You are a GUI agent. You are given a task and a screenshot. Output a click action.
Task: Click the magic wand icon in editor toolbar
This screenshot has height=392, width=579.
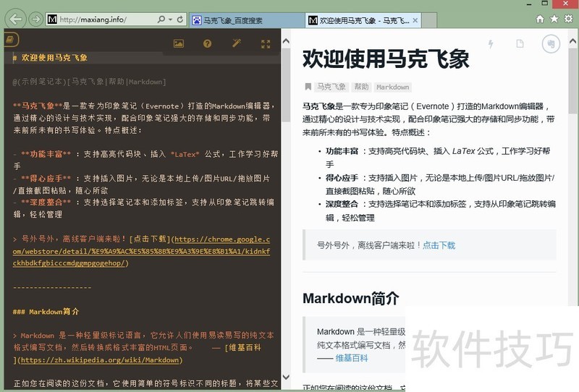click(237, 43)
